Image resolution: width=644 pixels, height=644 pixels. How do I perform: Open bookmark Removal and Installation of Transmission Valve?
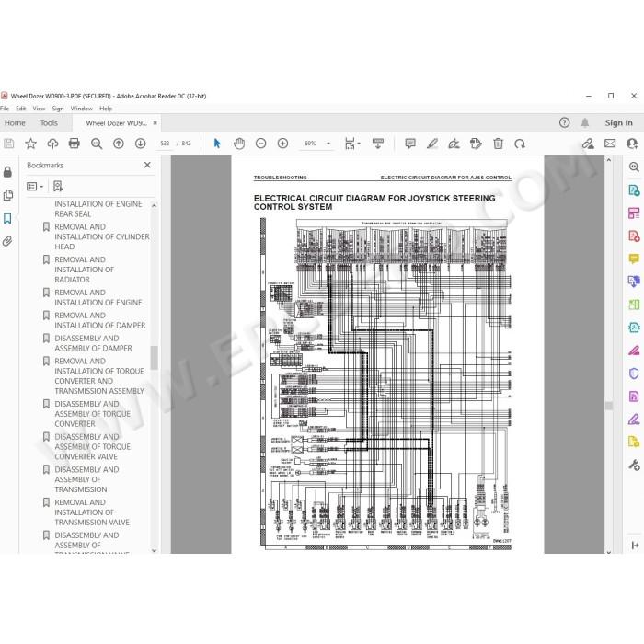point(92,512)
